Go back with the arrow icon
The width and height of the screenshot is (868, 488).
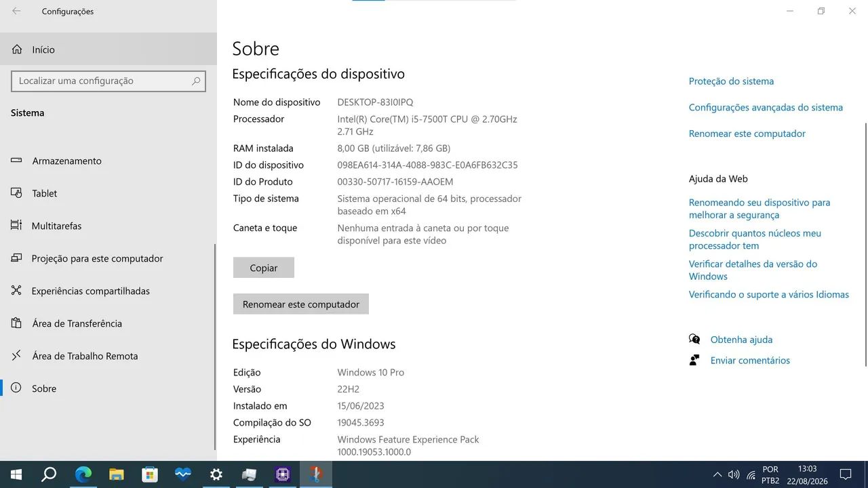point(16,12)
